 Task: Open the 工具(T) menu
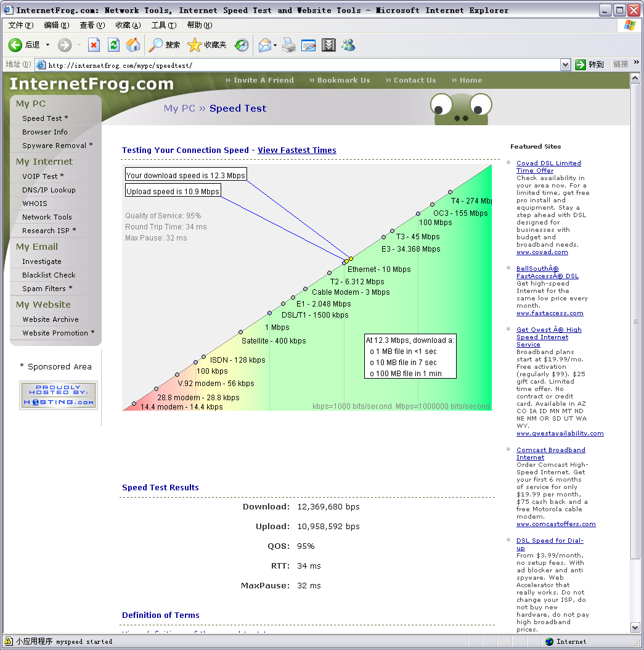[x=164, y=25]
